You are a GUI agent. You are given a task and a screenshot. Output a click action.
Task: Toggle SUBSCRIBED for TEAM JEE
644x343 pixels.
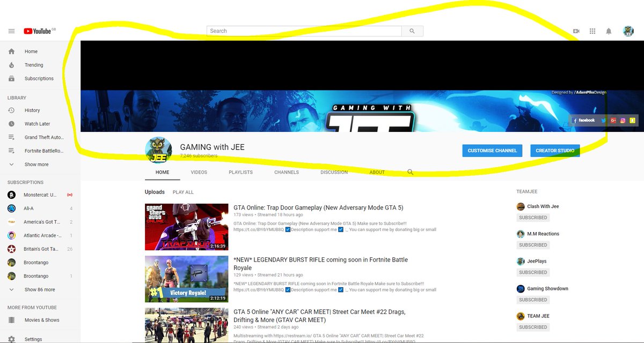[533, 327]
